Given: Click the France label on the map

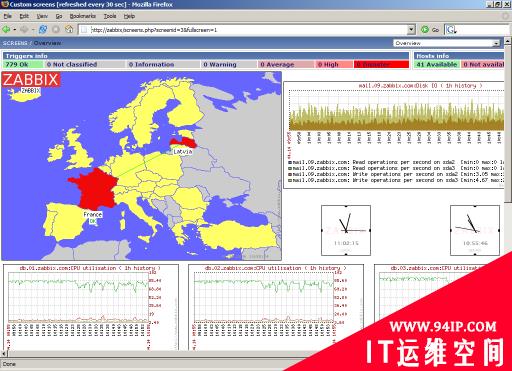Looking at the screenshot, I should tap(93, 214).
